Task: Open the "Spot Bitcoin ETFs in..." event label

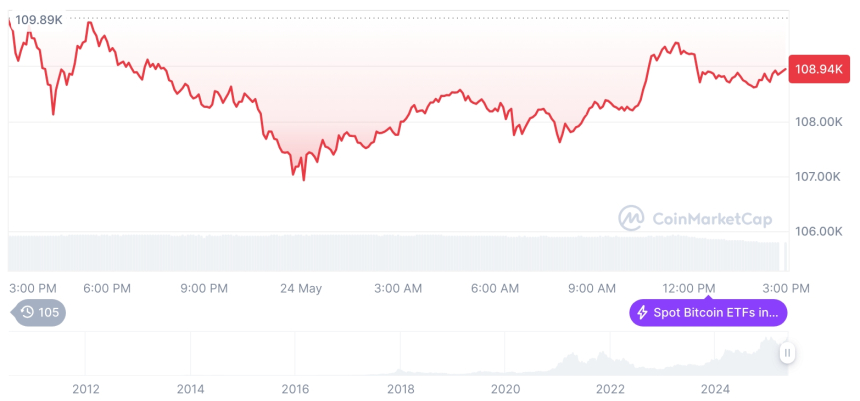Action: point(715,313)
